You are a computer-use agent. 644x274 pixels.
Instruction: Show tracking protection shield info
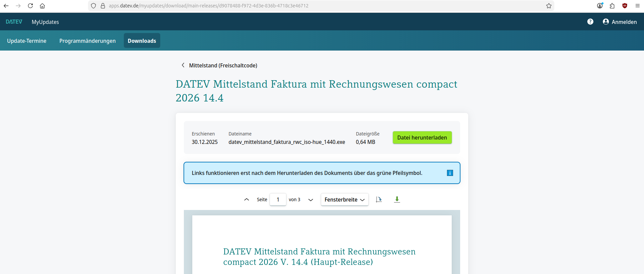pyautogui.click(x=93, y=6)
